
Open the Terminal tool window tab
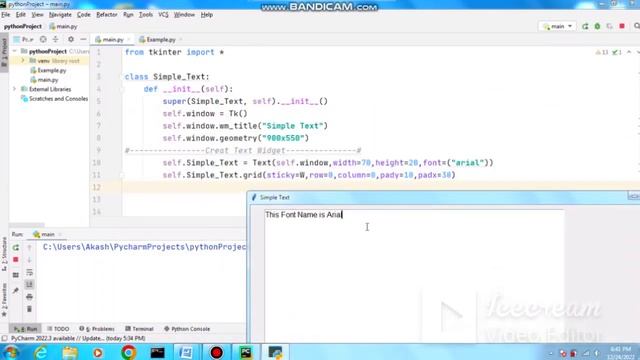click(139, 329)
